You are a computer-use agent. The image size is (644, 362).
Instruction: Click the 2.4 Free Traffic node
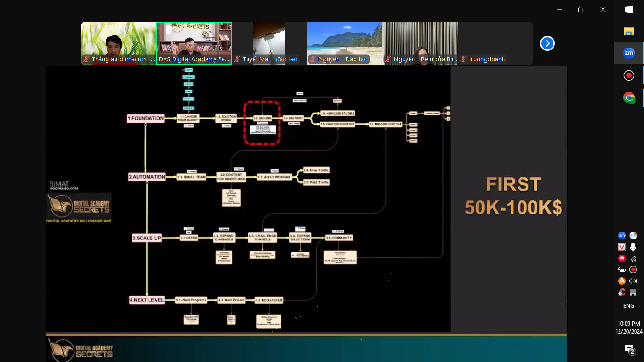(316, 170)
